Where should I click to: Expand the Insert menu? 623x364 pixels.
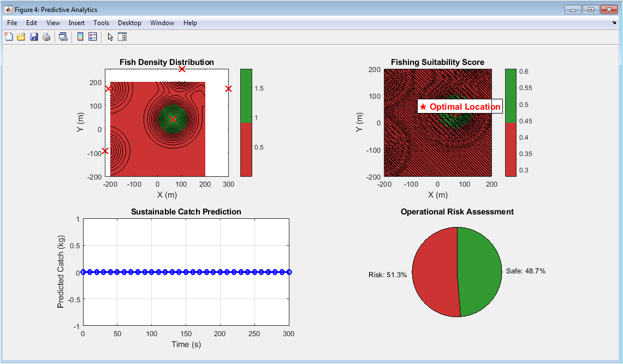(76, 23)
